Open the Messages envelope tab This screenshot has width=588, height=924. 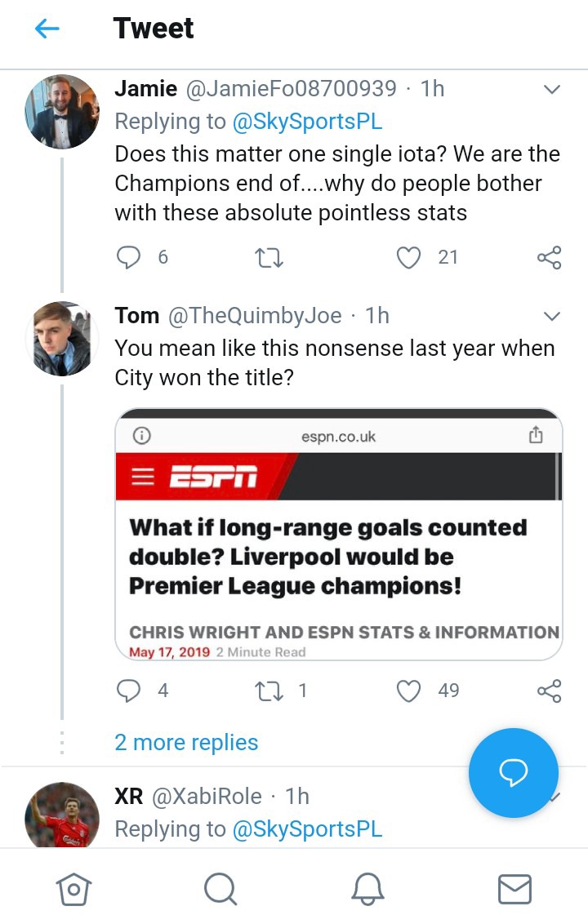[514, 889]
